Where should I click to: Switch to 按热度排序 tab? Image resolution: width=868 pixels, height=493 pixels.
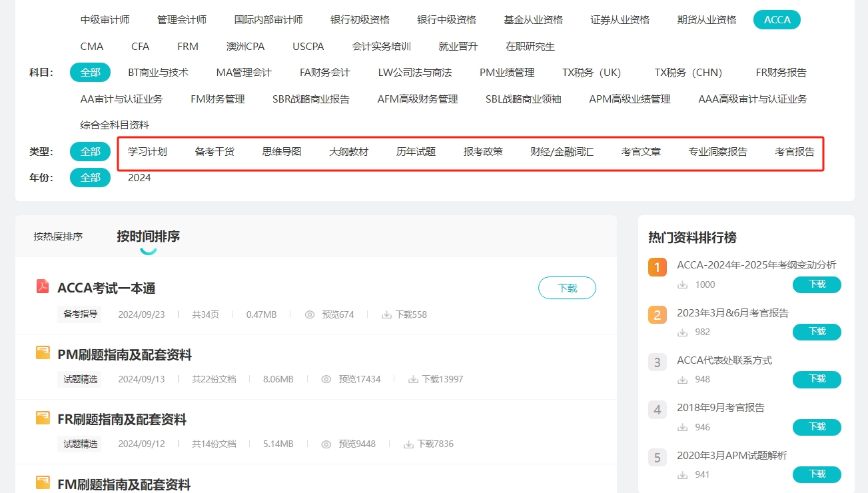click(58, 237)
